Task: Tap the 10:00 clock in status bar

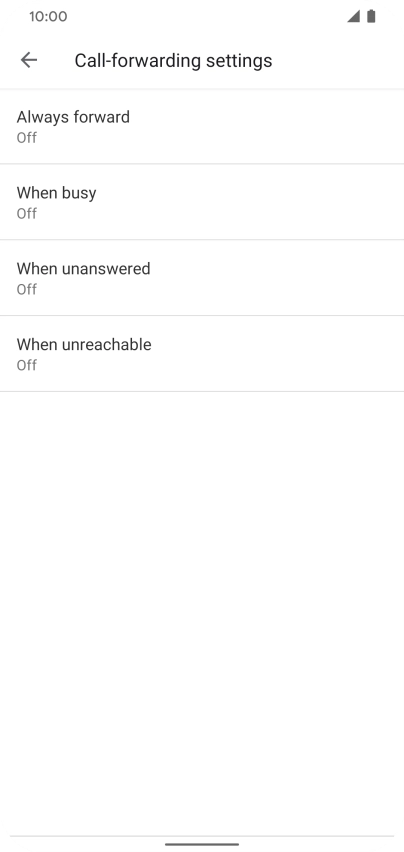Action: (x=48, y=17)
